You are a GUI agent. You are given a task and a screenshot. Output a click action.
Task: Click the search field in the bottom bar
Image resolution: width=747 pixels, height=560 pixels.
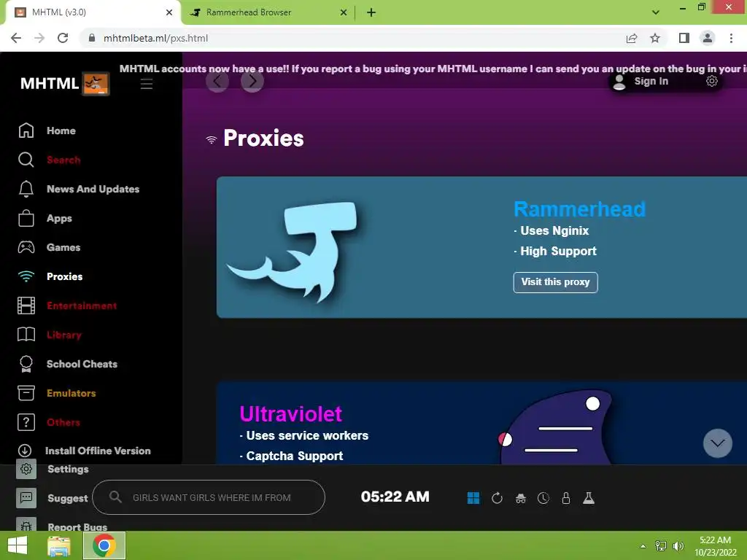tap(209, 497)
